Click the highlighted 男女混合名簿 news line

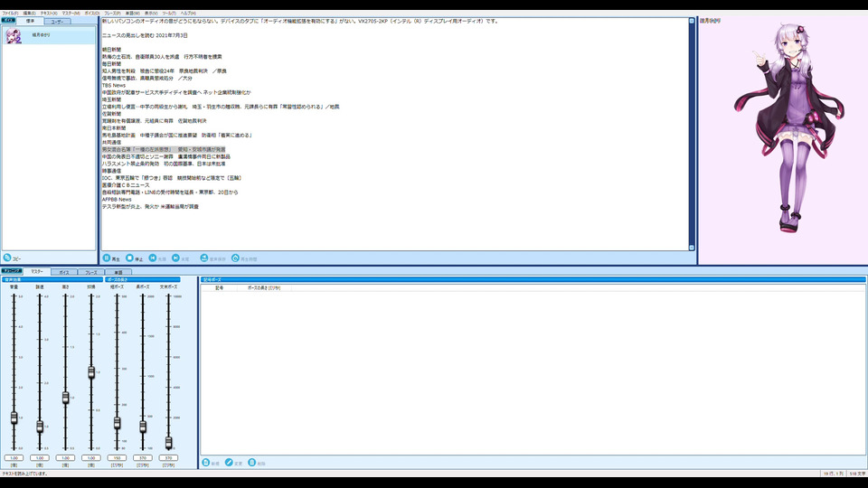164,149
